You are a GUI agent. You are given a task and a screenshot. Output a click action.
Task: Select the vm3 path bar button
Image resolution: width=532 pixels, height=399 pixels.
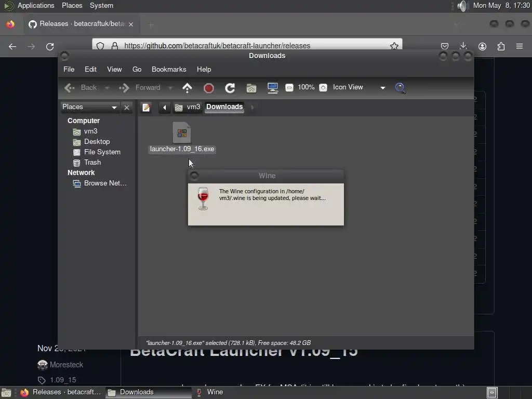pos(188,107)
